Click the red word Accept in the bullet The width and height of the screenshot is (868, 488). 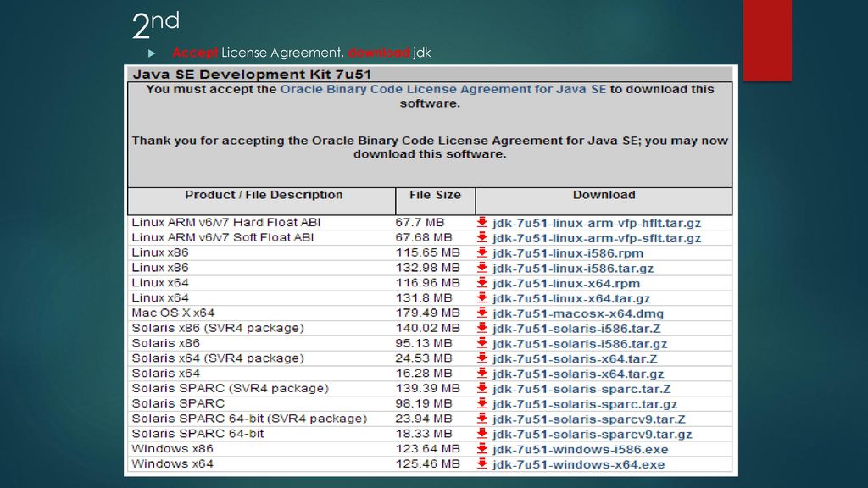pos(195,53)
